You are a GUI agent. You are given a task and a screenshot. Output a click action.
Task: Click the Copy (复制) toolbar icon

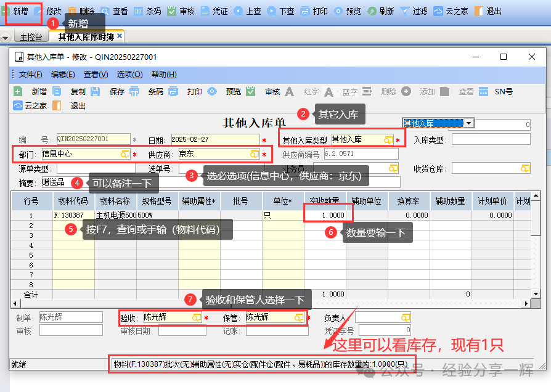click(x=57, y=91)
